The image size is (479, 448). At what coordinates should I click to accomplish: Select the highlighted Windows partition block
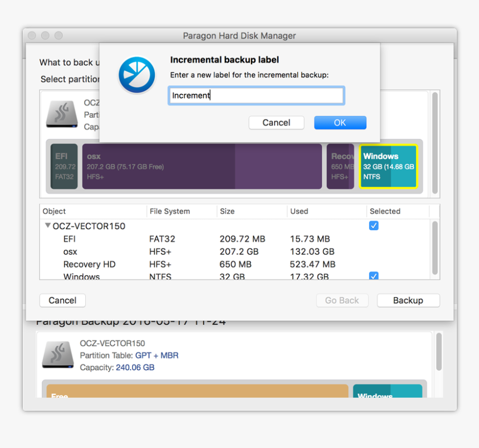pyautogui.click(x=388, y=167)
